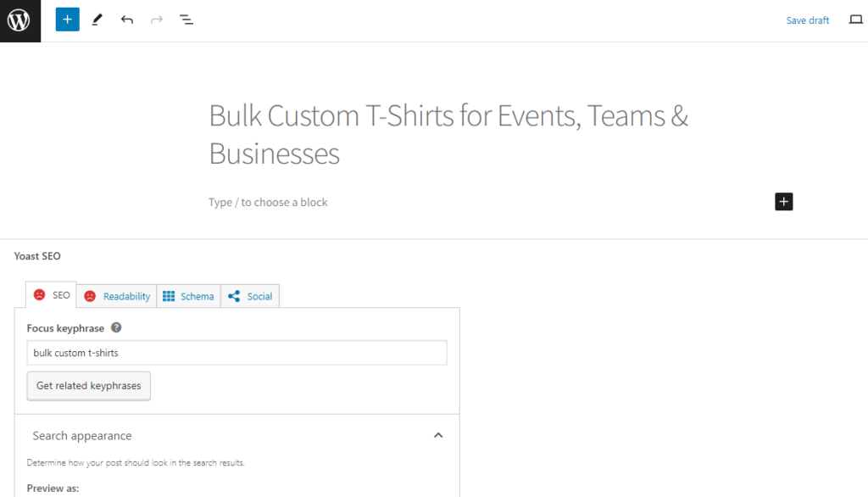The width and height of the screenshot is (868, 497).
Task: Open the block inserter plus icon
Action: (x=67, y=19)
